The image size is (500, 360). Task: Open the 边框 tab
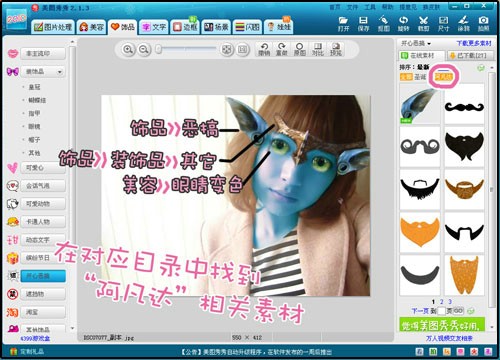pos(185,27)
